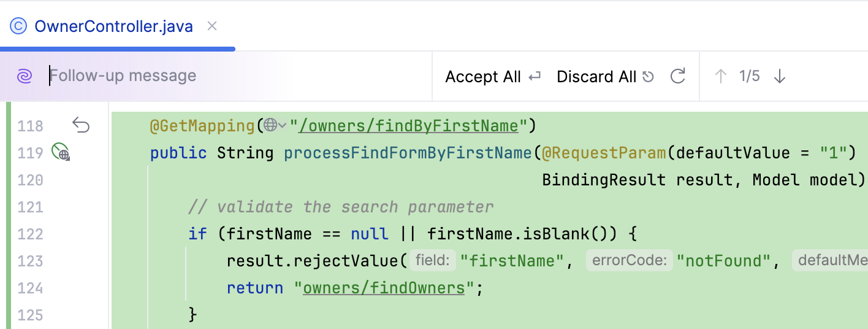The height and width of the screenshot is (329, 868).
Task: Expand the chevron beside the GetMapping globe
Action: click(x=283, y=126)
